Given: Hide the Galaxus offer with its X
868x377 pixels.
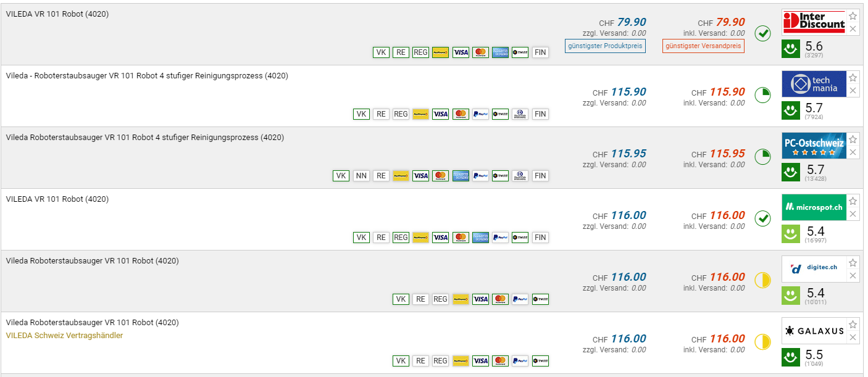Looking at the screenshot, I should [x=853, y=338].
